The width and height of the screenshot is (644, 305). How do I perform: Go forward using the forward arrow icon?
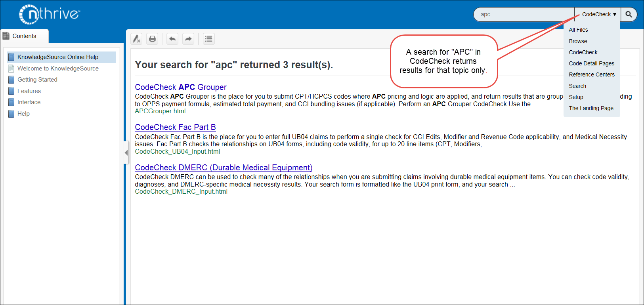pos(188,39)
